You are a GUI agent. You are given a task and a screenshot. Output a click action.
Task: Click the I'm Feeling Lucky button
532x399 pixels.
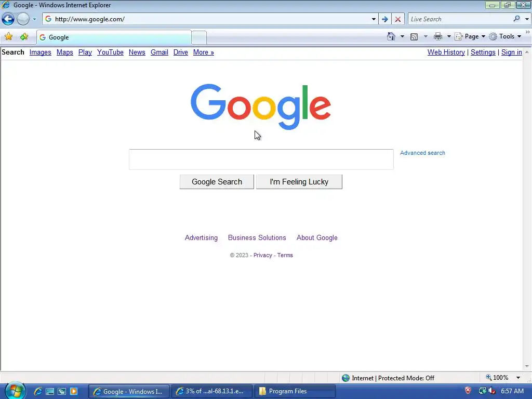pyautogui.click(x=299, y=182)
